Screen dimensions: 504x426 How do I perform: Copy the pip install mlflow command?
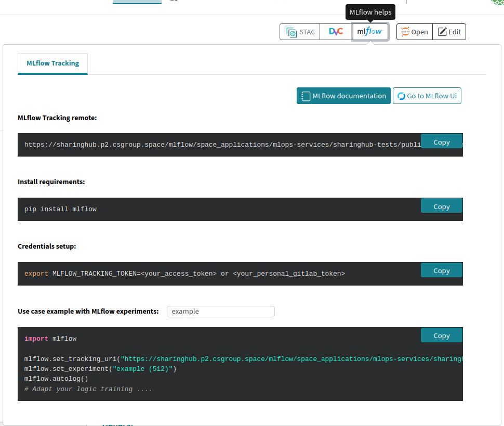click(x=441, y=206)
